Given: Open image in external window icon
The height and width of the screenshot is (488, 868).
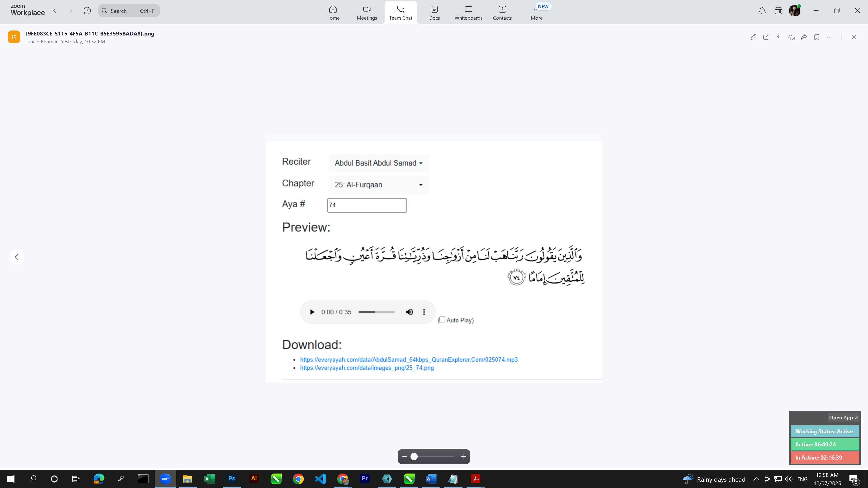Looking at the screenshot, I should click(x=766, y=37).
